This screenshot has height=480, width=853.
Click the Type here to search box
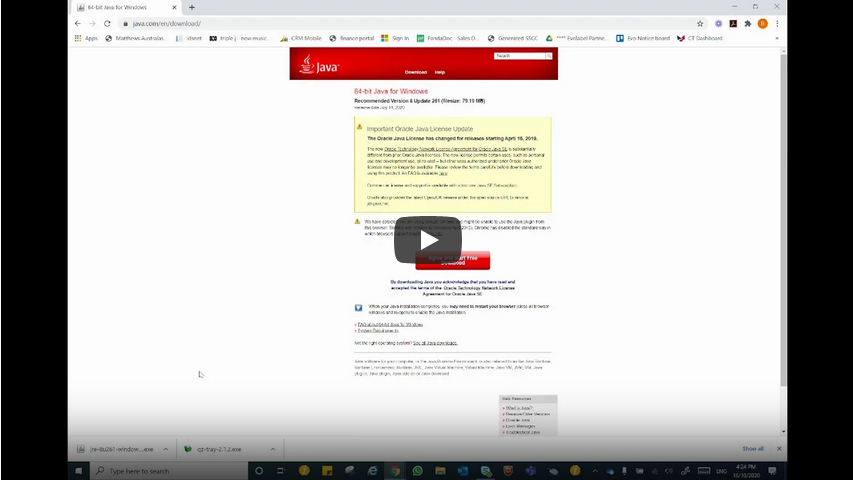click(169, 471)
